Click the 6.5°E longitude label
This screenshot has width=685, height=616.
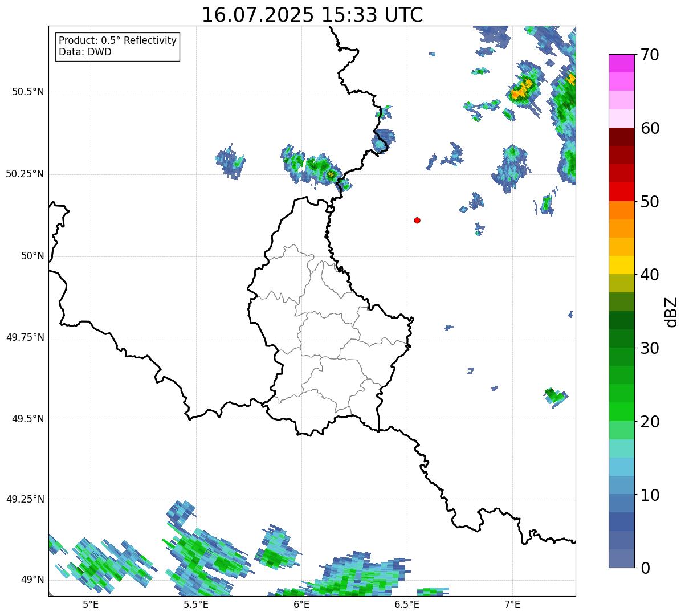pyautogui.click(x=407, y=605)
